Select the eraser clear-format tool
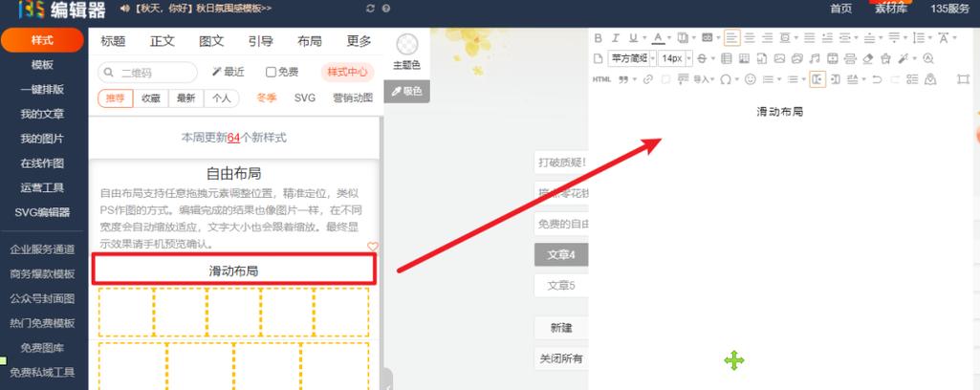 pos(868,58)
